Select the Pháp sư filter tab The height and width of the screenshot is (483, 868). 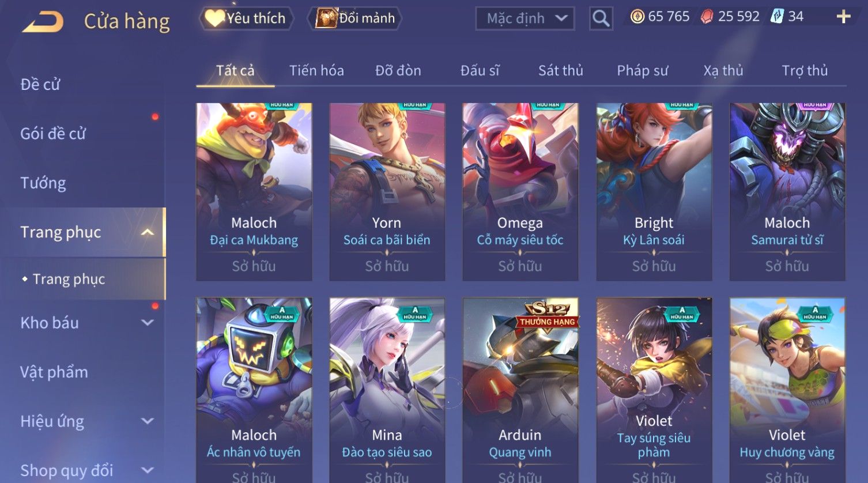[x=643, y=71]
